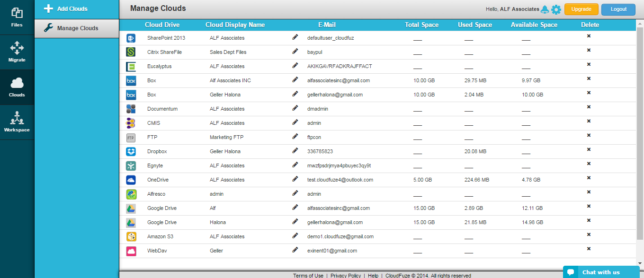
Task: Edit Alf Associates INC display name
Action: tap(295, 79)
